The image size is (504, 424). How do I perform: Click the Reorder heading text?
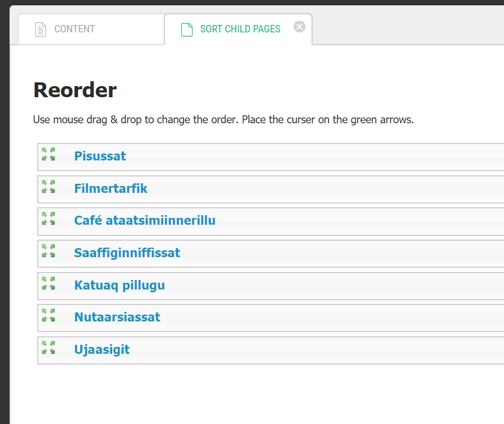(75, 90)
